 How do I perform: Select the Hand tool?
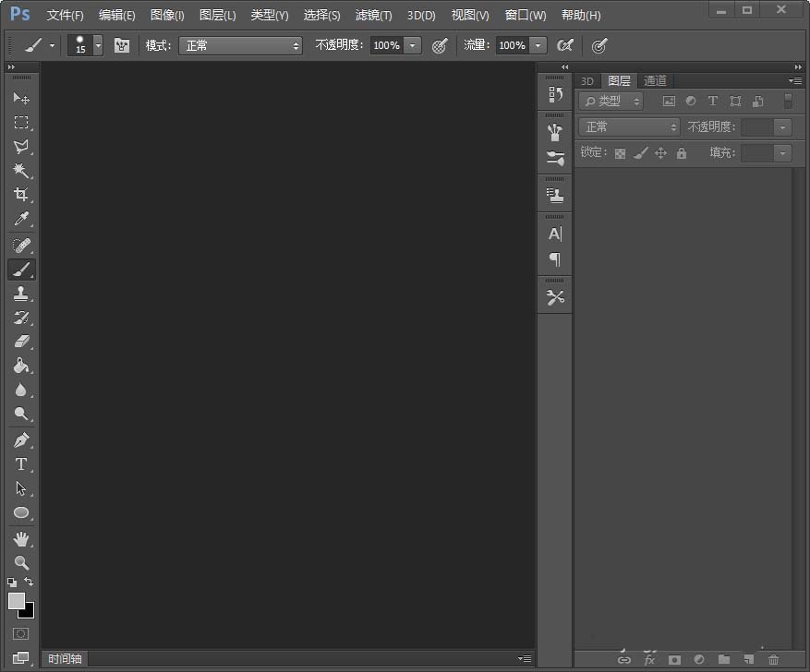(x=20, y=538)
